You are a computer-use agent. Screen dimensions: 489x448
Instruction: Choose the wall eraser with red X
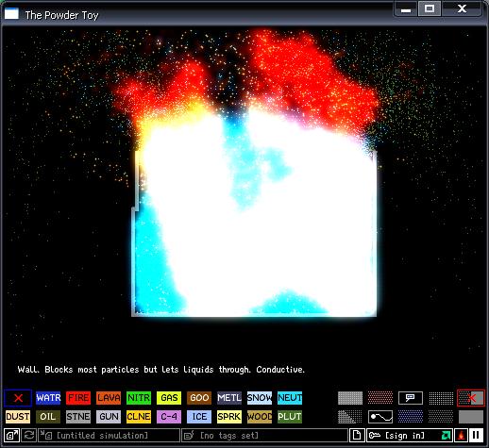(x=471, y=398)
